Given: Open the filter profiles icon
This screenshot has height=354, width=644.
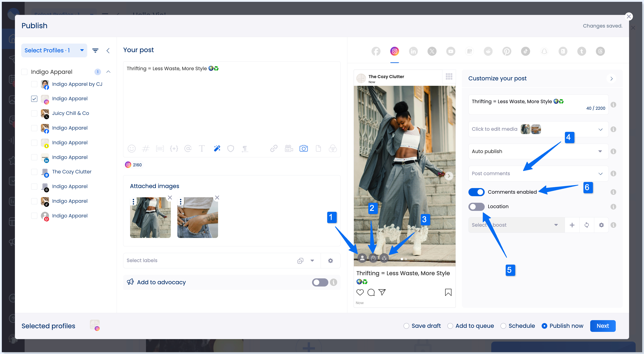Looking at the screenshot, I should [x=95, y=51].
